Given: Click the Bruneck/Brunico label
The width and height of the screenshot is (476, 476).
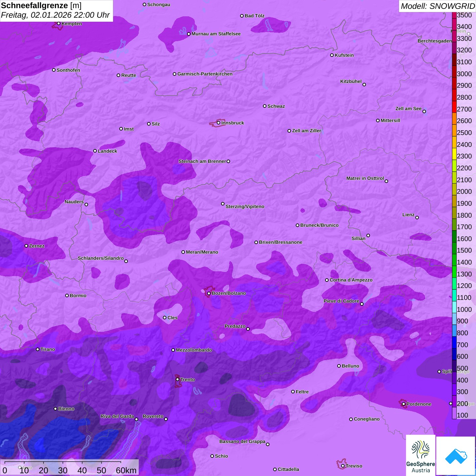Looking at the screenshot, I should (319, 225).
